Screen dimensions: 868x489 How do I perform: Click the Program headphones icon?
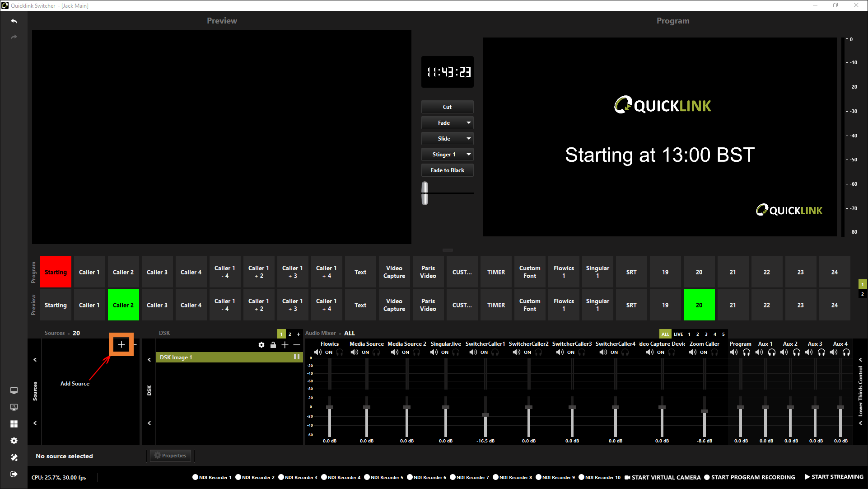coord(747,352)
